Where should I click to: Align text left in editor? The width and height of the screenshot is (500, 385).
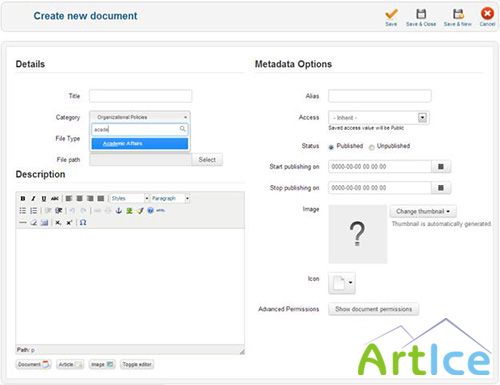tap(69, 198)
